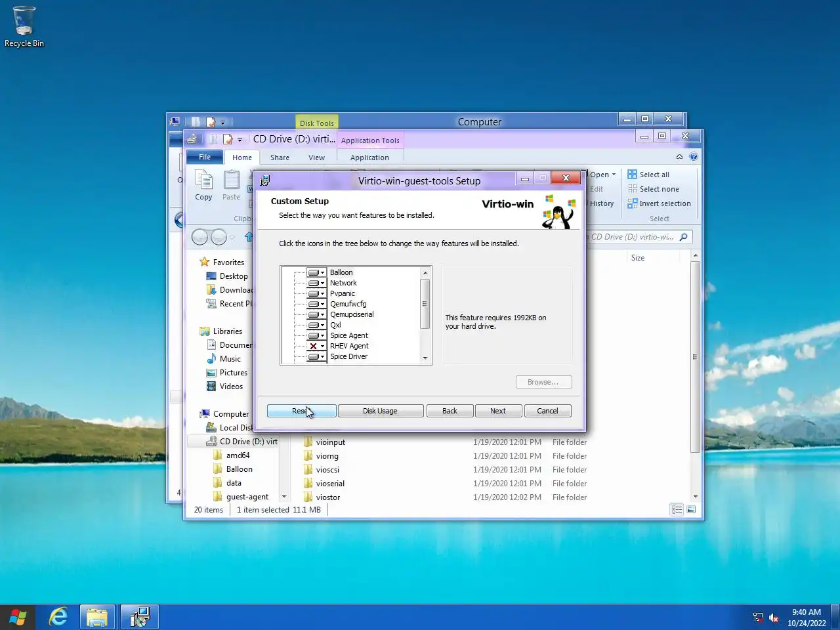The height and width of the screenshot is (630, 840).
Task: Select the RHEV Agent feature label
Action: click(x=349, y=346)
